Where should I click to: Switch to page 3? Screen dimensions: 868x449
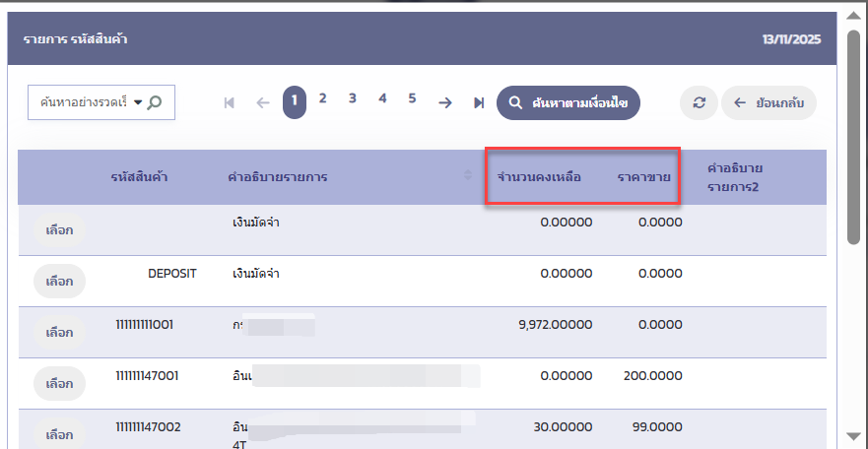[x=352, y=98]
